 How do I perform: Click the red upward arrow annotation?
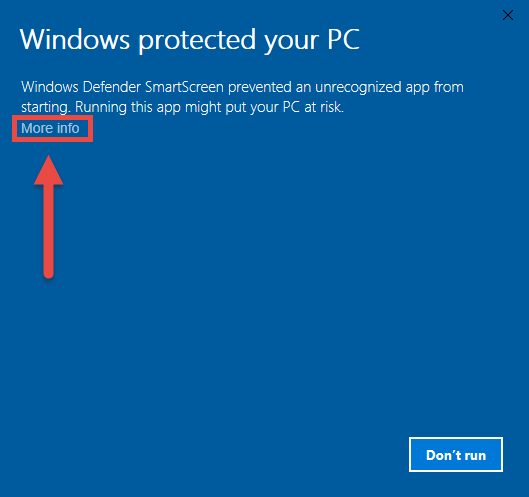point(49,217)
